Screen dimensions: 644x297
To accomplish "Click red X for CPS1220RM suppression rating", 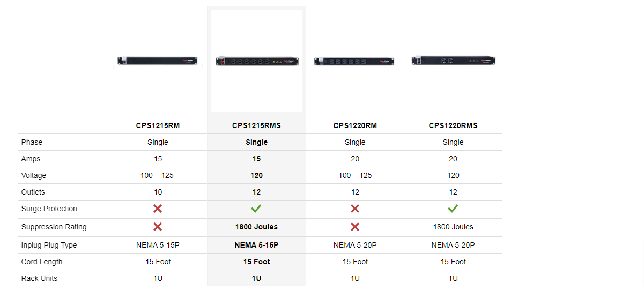I will (355, 227).
